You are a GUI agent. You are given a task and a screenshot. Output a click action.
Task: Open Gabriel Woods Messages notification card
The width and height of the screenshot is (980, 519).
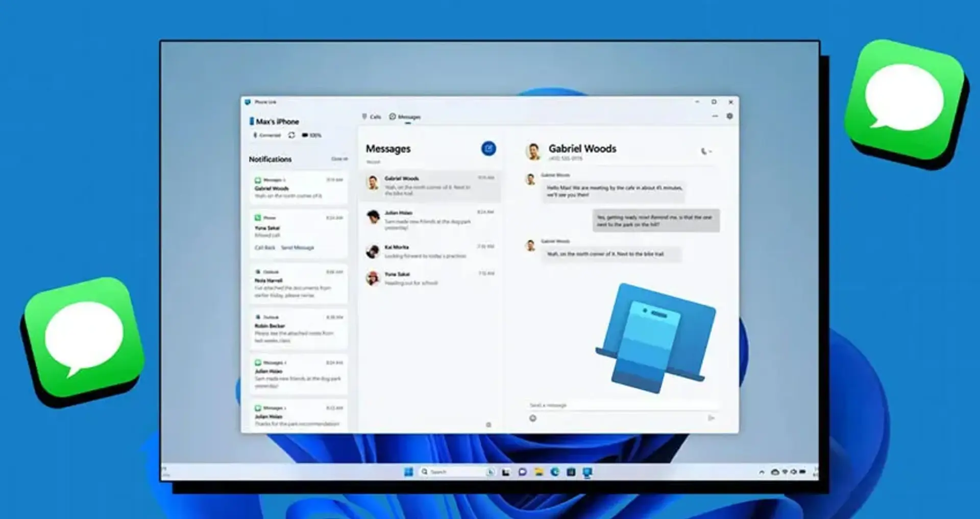tap(299, 188)
